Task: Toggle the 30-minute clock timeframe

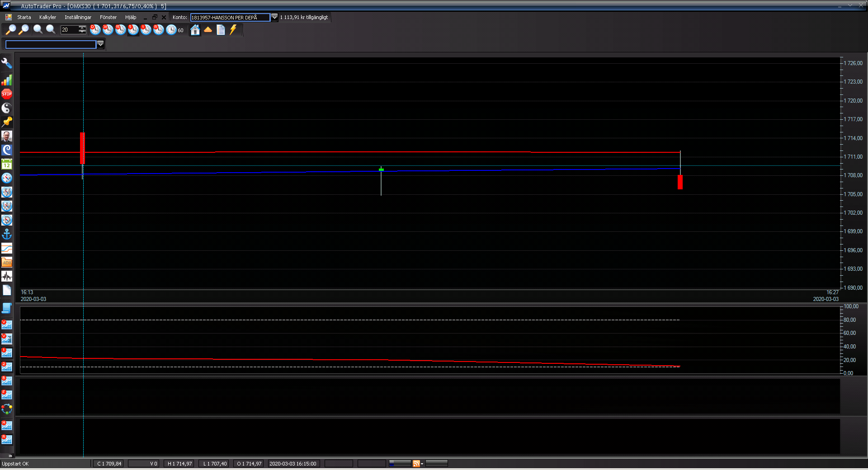Action: tap(108, 30)
